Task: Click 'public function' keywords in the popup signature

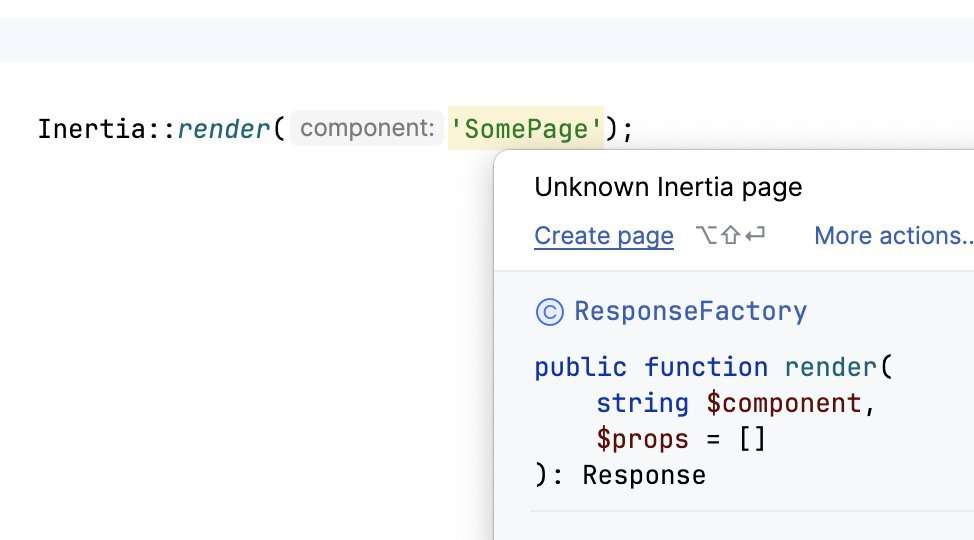Action: click(651, 367)
